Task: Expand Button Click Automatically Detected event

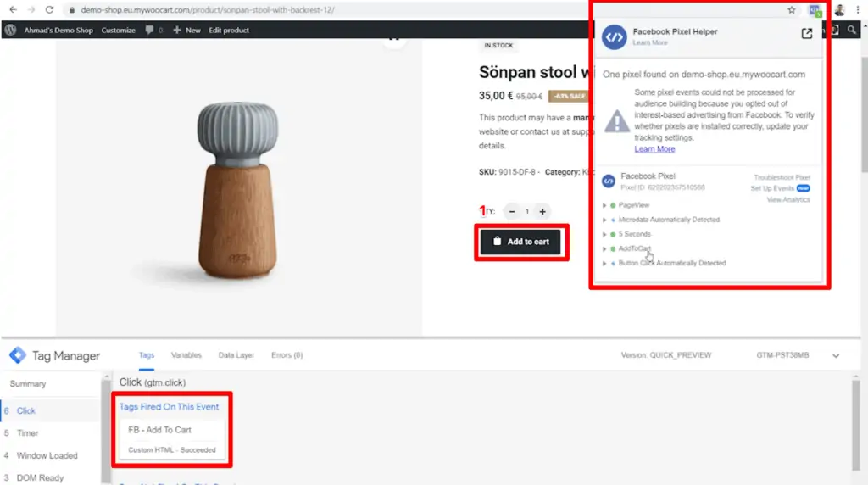Action: click(604, 264)
